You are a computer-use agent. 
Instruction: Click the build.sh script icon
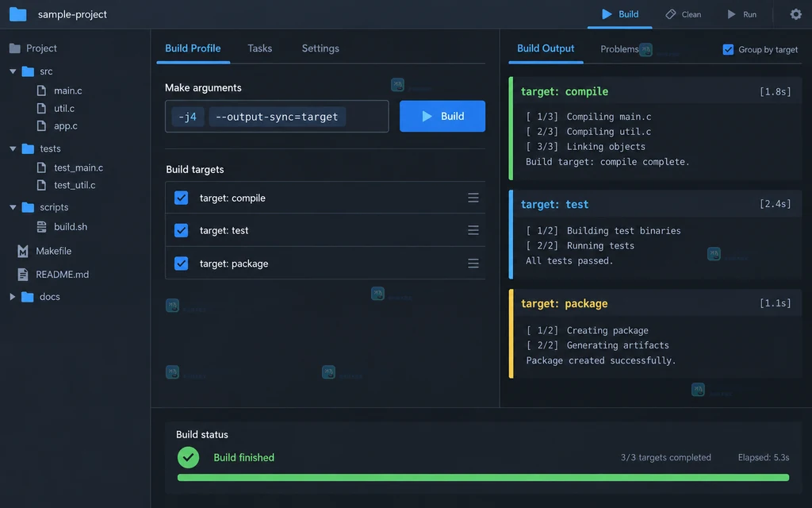click(x=41, y=226)
